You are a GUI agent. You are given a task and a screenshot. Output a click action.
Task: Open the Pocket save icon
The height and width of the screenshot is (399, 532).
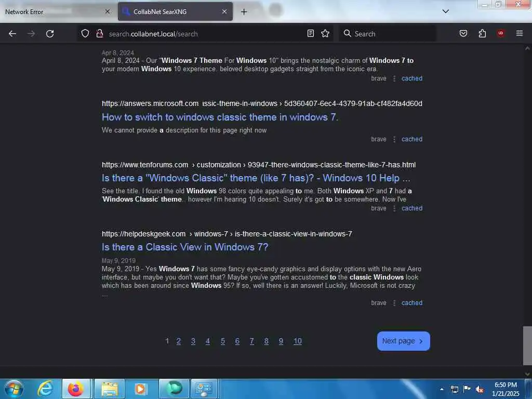click(463, 33)
